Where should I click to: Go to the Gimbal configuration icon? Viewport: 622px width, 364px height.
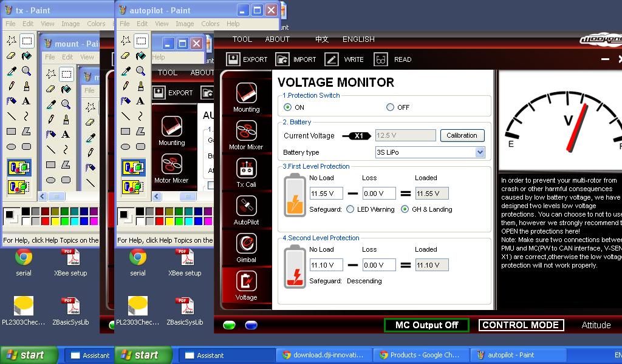click(246, 247)
